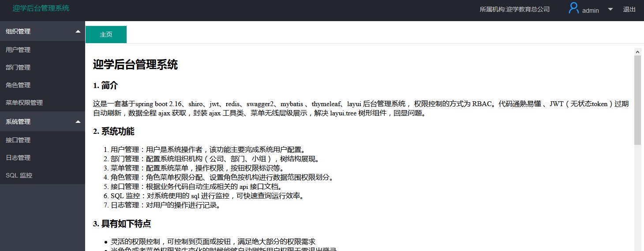This screenshot has height=251, width=644.
Task: Click the intro paragraph starting 这是一套基于spring boot
Action: point(361,108)
